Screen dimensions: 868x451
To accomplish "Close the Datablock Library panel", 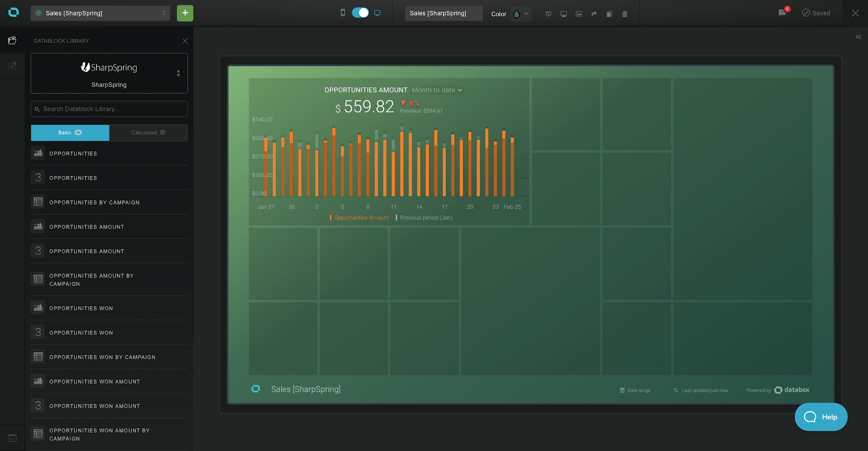I will click(185, 41).
